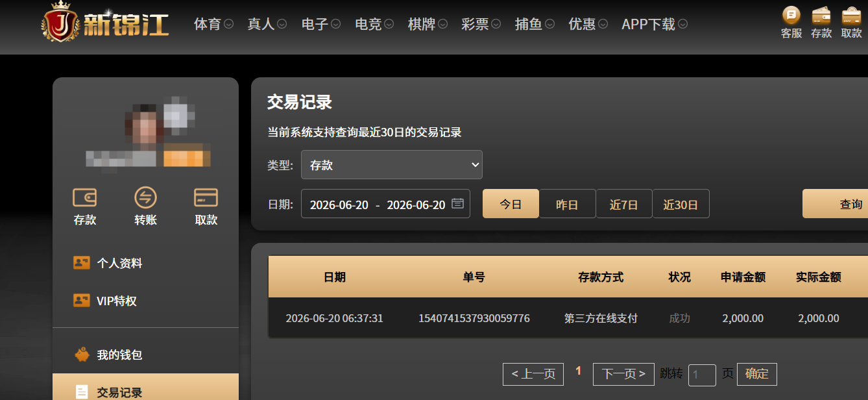
Task: Expand the 体育 menu arrow
Action: pos(228,24)
